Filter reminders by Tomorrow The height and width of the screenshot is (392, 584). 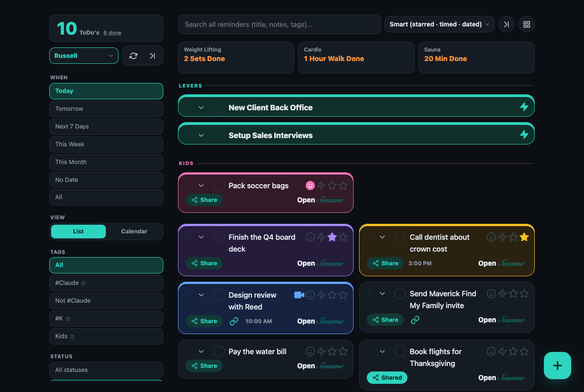(x=106, y=109)
